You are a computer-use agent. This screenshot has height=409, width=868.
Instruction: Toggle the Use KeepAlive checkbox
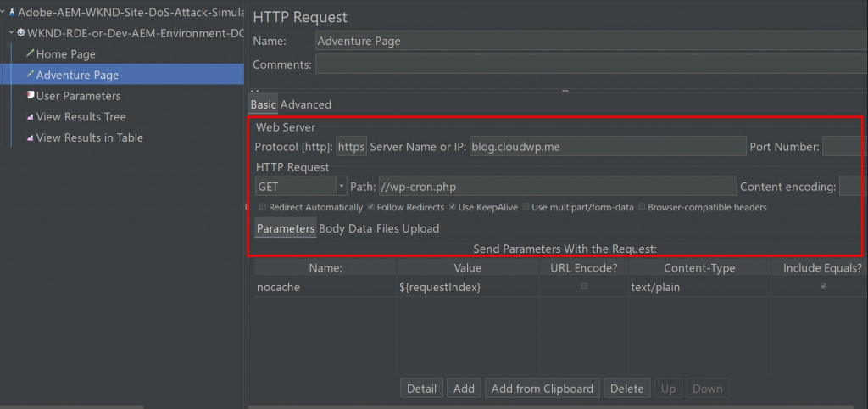(453, 207)
